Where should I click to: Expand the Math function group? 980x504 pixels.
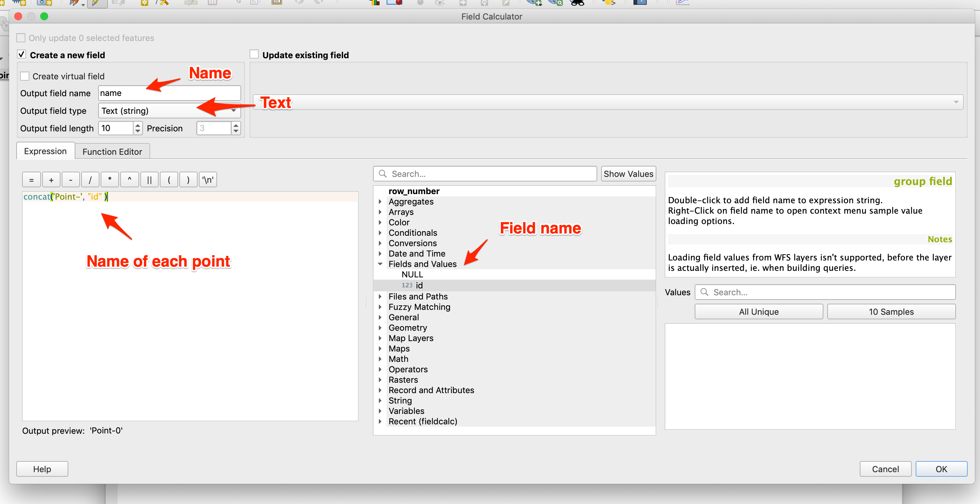(x=380, y=359)
